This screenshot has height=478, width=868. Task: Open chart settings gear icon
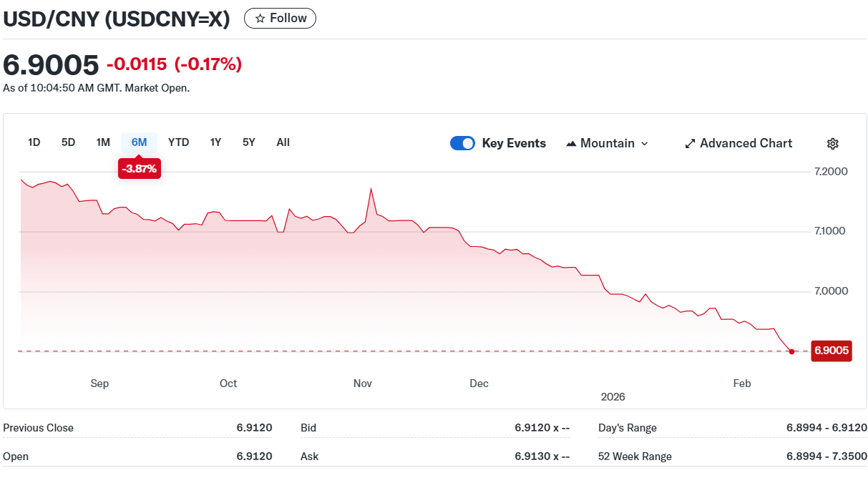[x=832, y=144]
